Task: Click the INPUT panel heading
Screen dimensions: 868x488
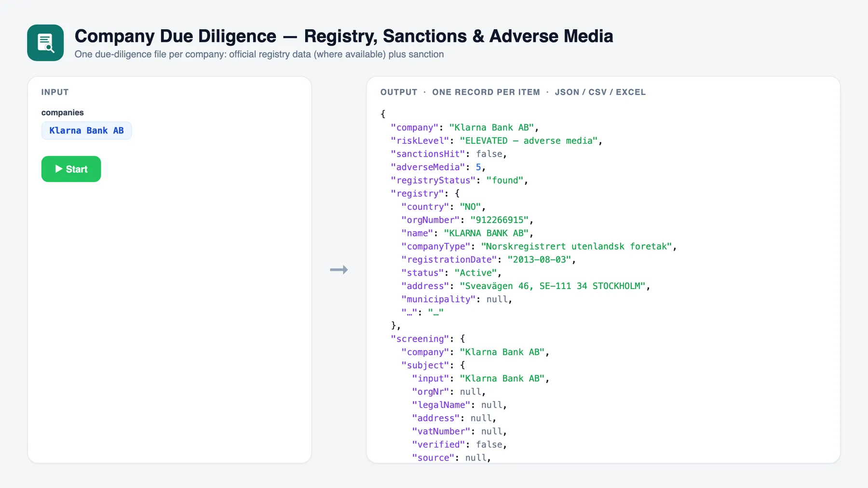Action: (55, 92)
